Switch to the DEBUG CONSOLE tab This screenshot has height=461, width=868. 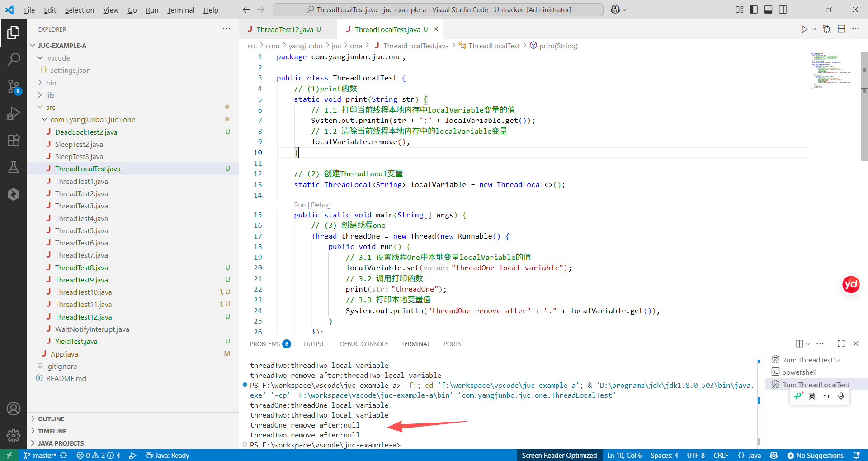[364, 344]
